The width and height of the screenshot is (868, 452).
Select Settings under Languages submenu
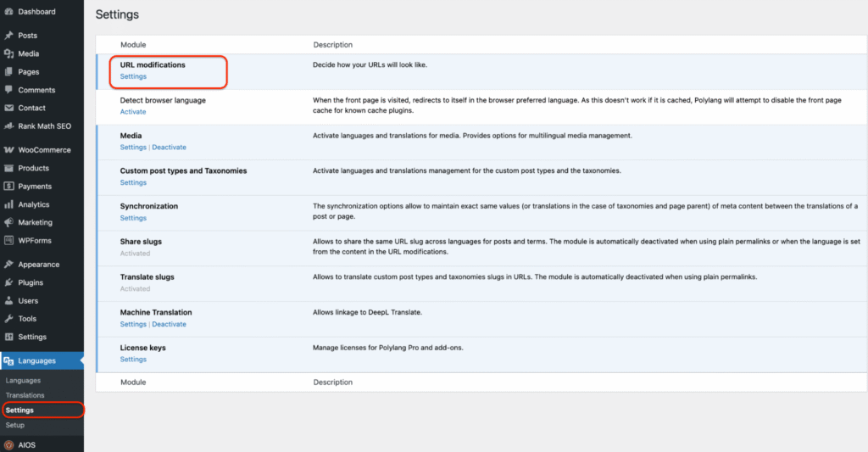20,410
